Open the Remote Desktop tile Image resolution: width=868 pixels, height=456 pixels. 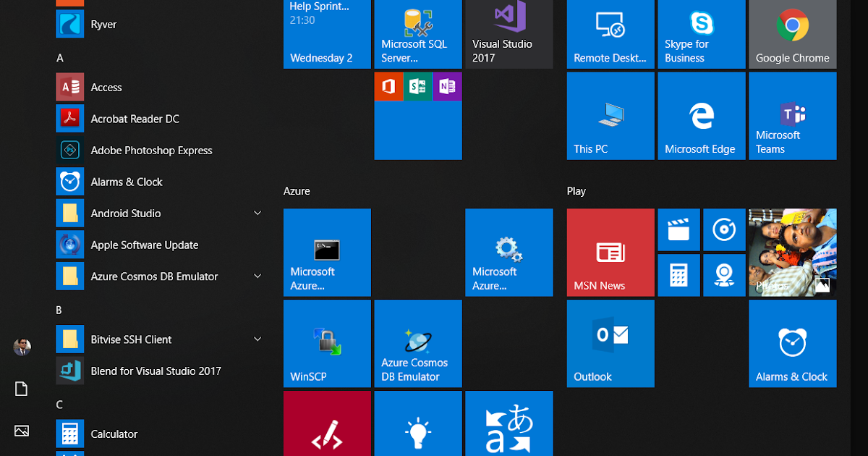point(610,34)
